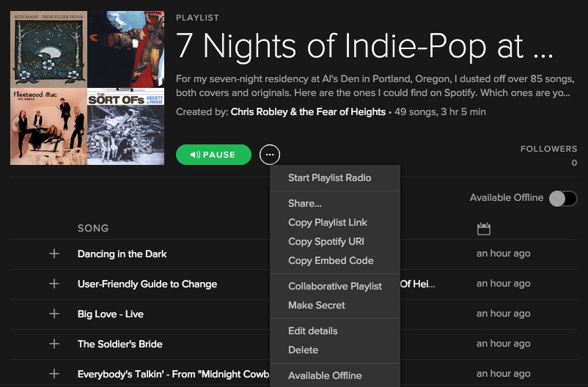
Task: Add User-Friendly Guide to Change using plus icon
Action: point(54,284)
